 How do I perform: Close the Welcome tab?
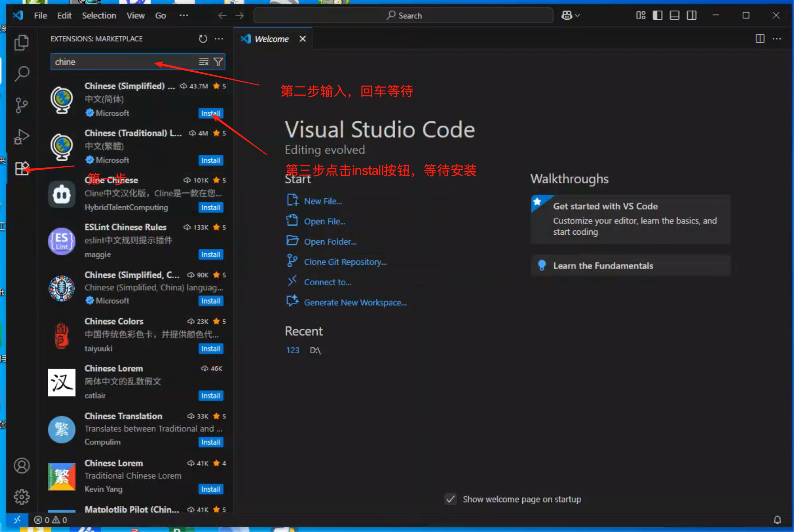click(303, 39)
